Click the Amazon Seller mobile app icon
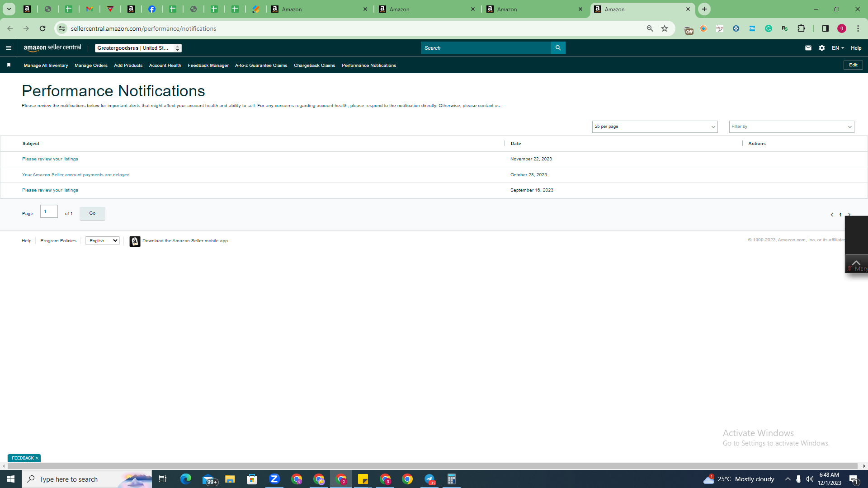868x488 pixels. (135, 241)
